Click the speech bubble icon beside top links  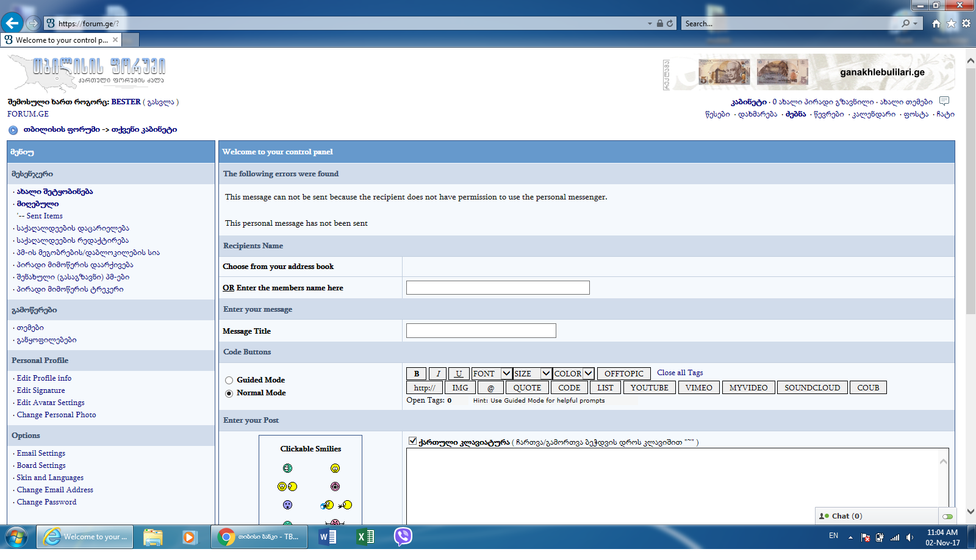[x=944, y=101]
